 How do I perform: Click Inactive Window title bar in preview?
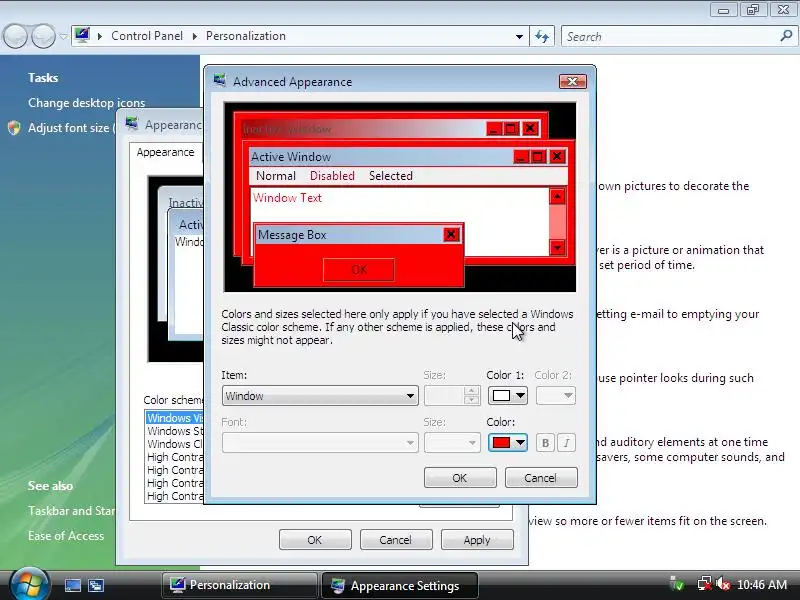(x=363, y=129)
